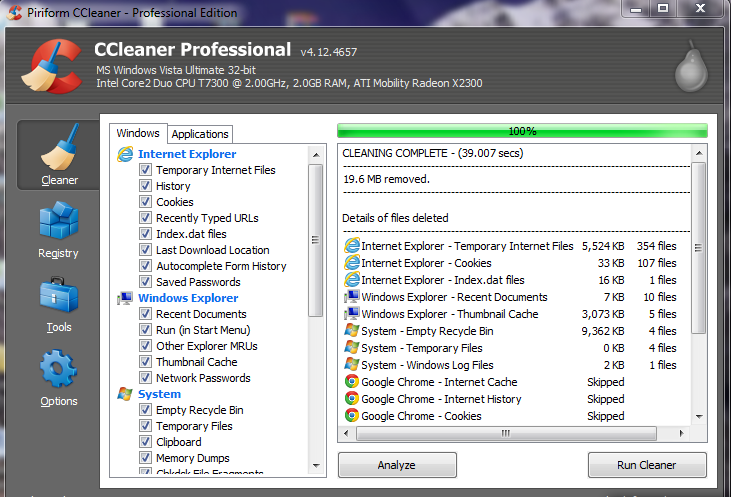Uncheck the History checkbox
The image size is (731, 497).
coord(145,186)
